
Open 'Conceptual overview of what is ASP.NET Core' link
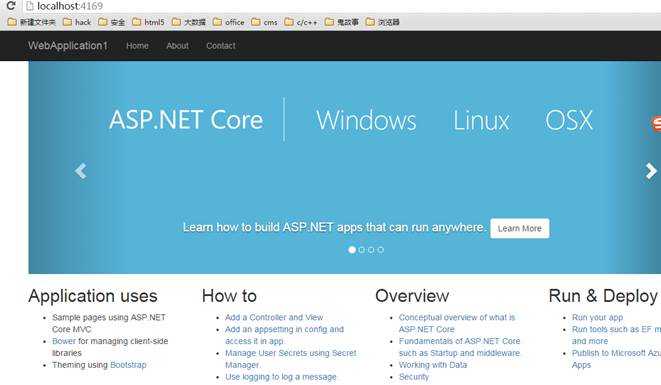coord(457,323)
